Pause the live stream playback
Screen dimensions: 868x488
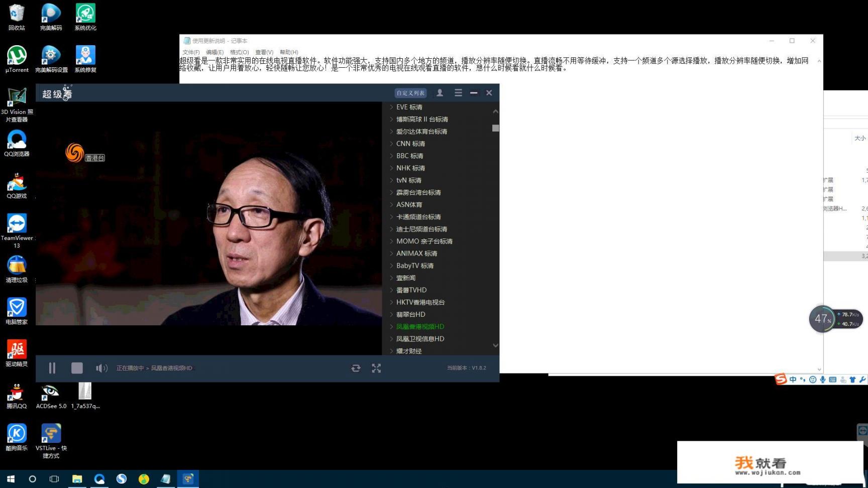[52, 368]
